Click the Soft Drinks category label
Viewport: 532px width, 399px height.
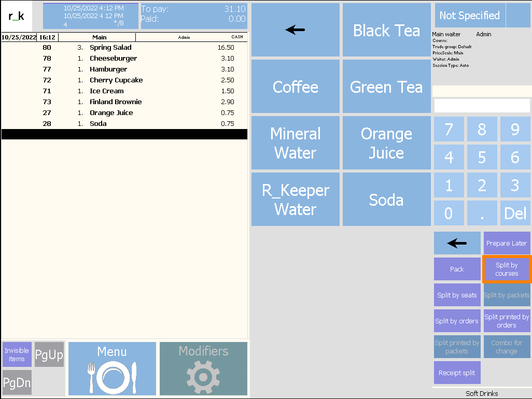click(x=482, y=393)
